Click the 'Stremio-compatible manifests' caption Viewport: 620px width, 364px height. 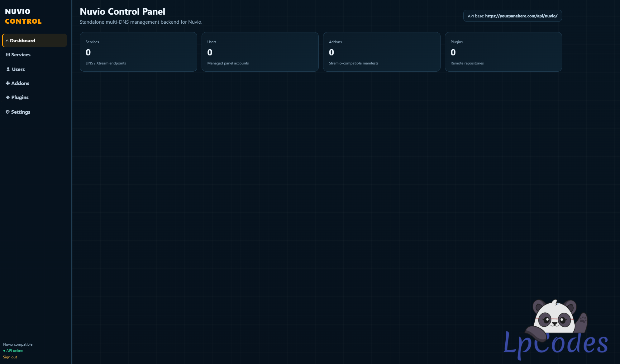(x=354, y=63)
